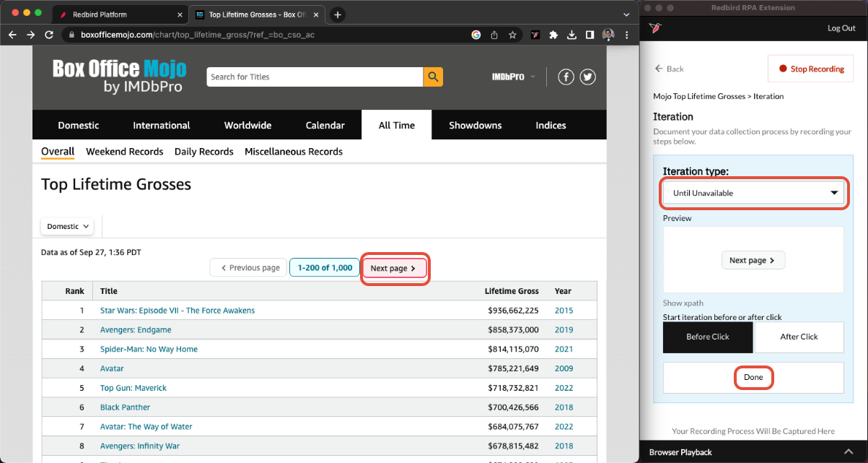868x463 pixels.
Task: Toggle Chrome side panel icon
Action: click(589, 34)
